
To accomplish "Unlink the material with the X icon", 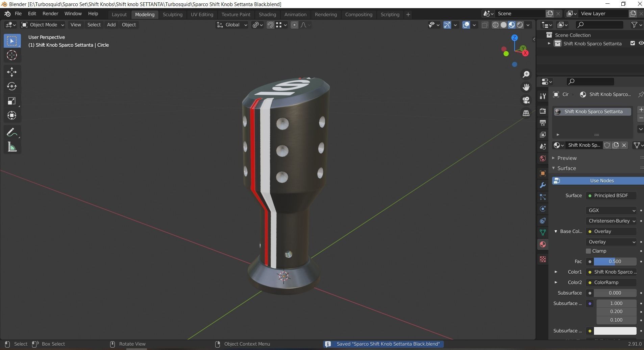I will pos(624,145).
